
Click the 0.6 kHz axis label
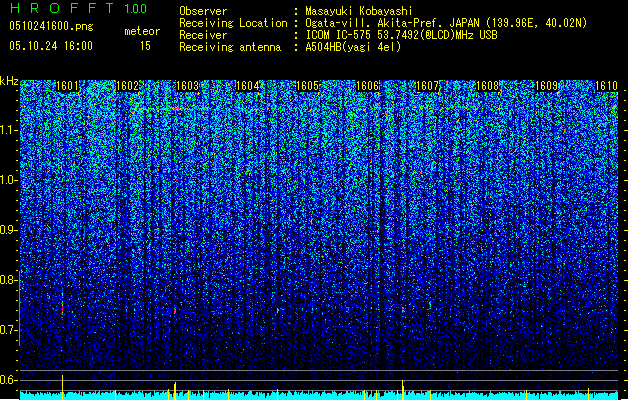point(8,380)
